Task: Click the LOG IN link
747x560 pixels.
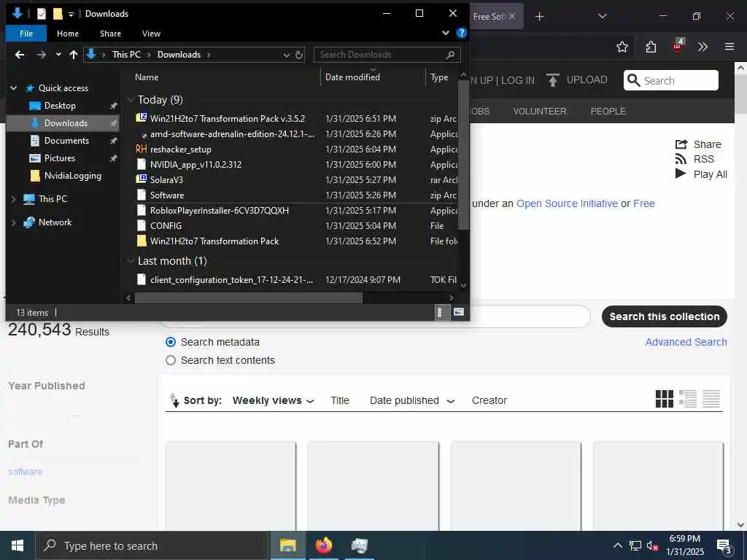Action: click(518, 80)
